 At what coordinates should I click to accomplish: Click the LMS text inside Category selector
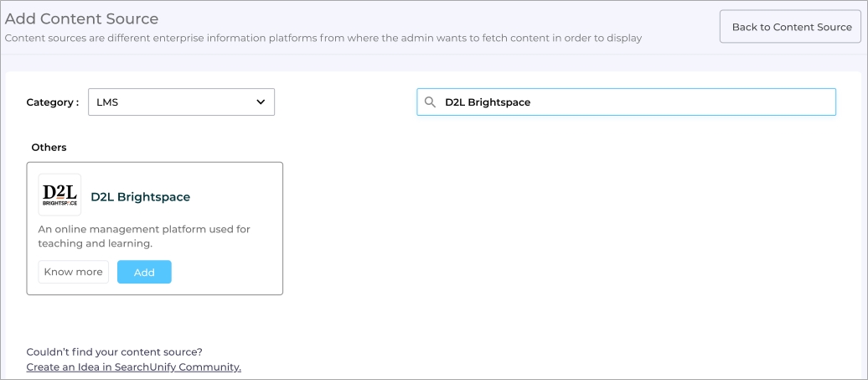[x=107, y=102]
